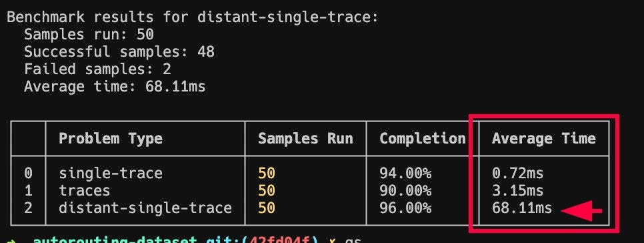This screenshot has width=644, height=243.
Task: Select the 'Samples run: 50' line
Action: [89, 34]
